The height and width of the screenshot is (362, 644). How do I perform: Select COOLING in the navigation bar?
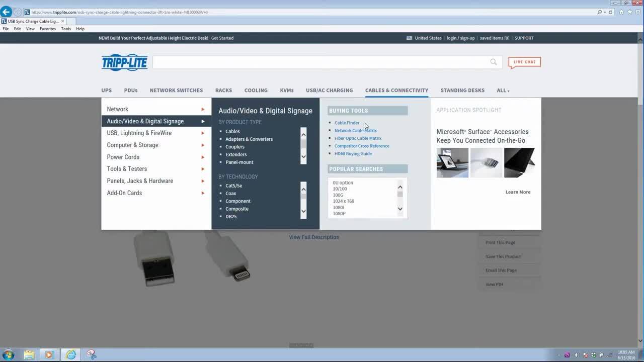point(256,90)
